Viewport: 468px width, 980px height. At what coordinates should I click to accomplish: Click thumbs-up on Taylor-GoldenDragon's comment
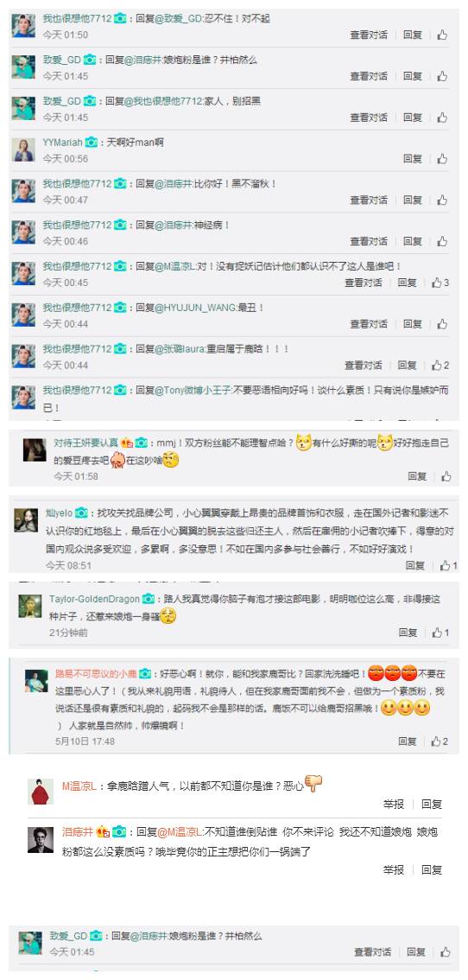coord(440,633)
